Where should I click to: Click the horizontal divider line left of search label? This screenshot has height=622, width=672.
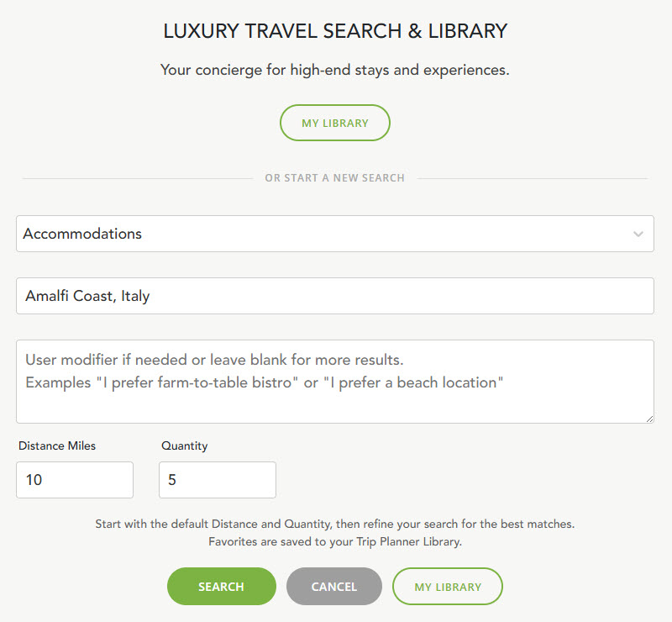tap(134, 178)
